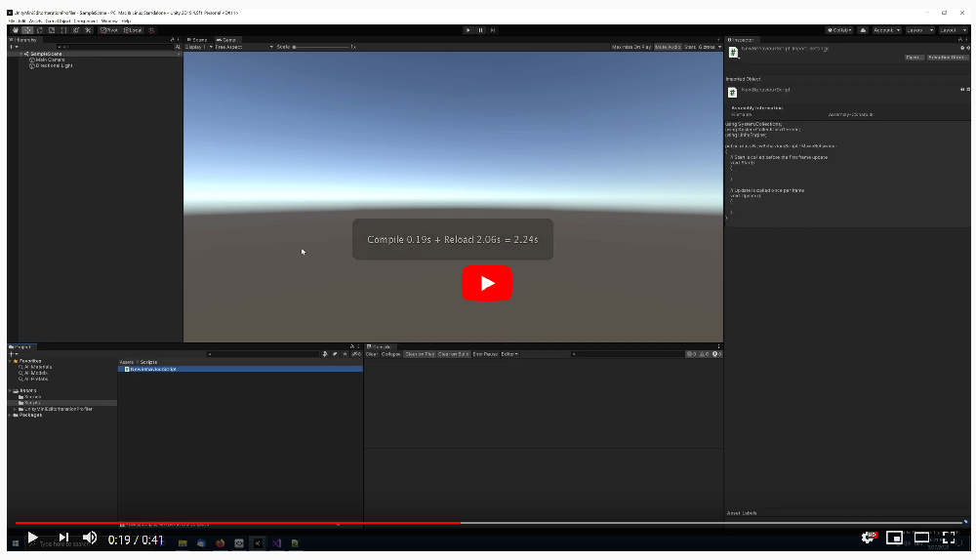The height and width of the screenshot is (560, 976).
Task: Open YouTube player settings gear
Action: click(869, 538)
